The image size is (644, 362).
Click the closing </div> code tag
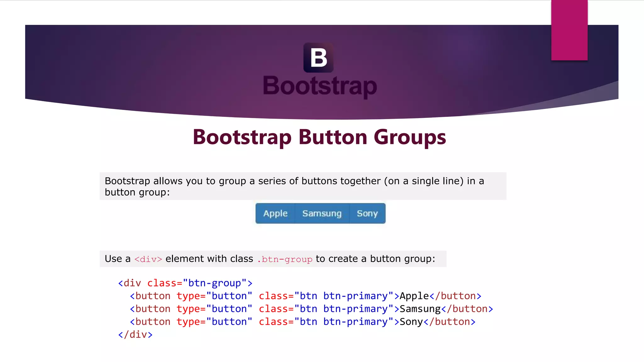tap(135, 334)
